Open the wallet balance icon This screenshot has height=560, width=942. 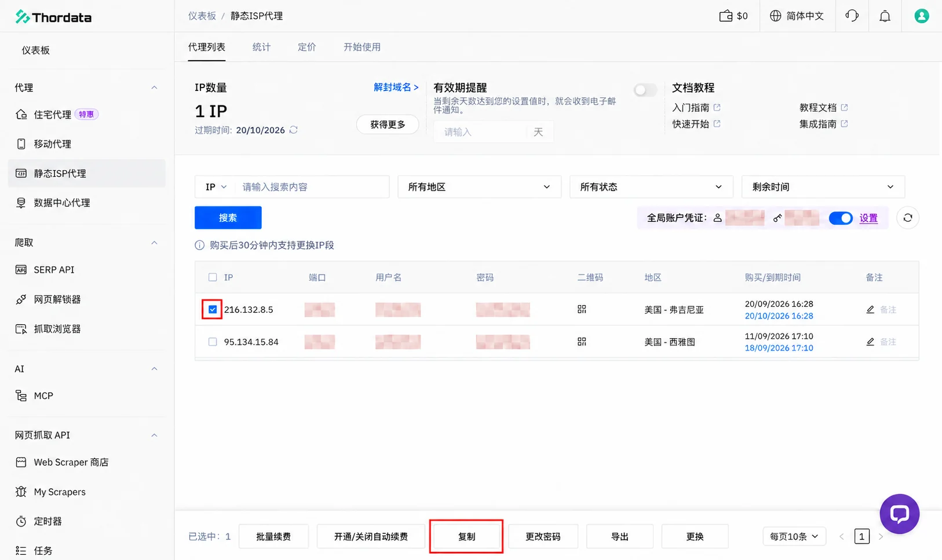coord(725,16)
